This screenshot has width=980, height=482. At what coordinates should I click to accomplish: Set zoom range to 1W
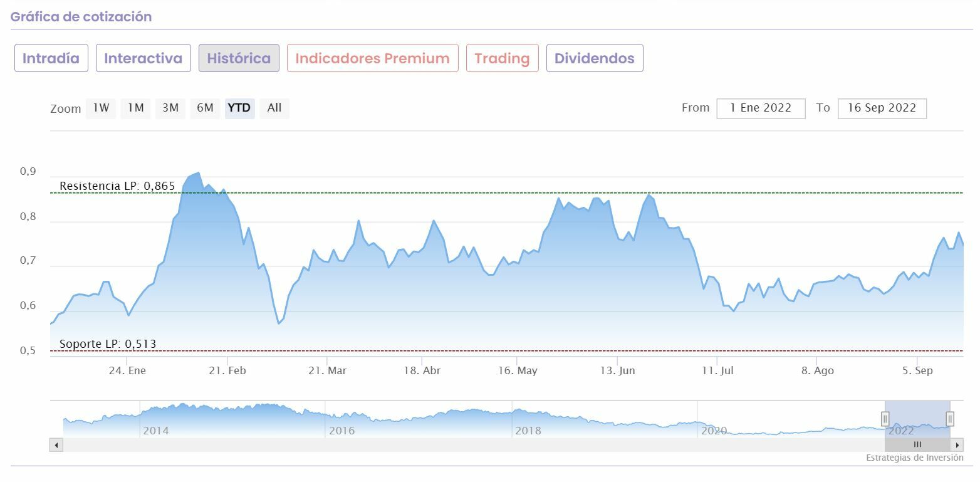tap(101, 108)
